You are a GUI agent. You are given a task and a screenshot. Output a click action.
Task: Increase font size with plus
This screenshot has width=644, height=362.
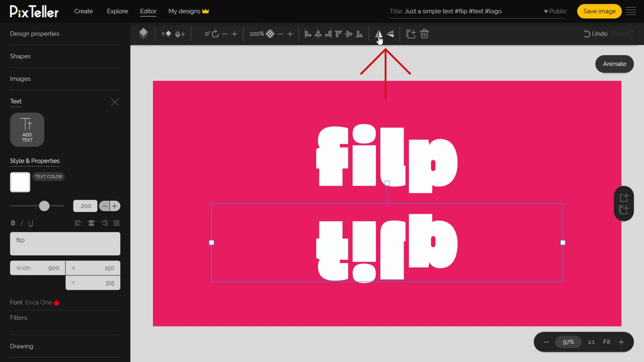tap(115, 206)
